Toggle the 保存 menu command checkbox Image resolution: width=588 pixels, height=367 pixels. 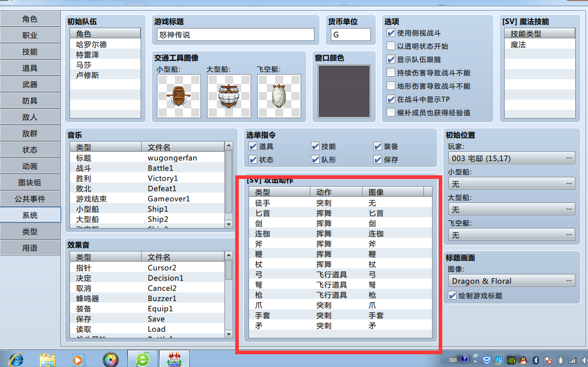pyautogui.click(x=378, y=159)
